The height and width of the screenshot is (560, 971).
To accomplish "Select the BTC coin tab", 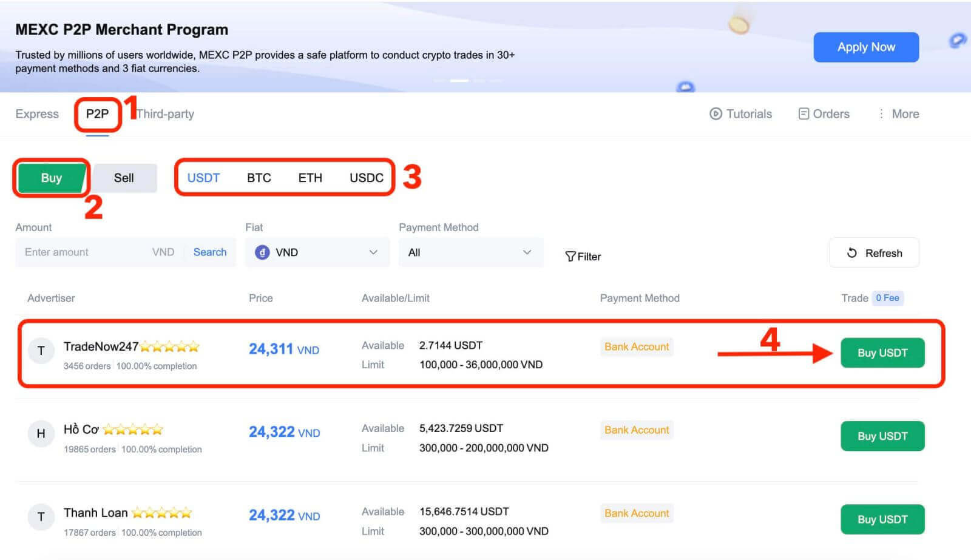I will pyautogui.click(x=259, y=178).
